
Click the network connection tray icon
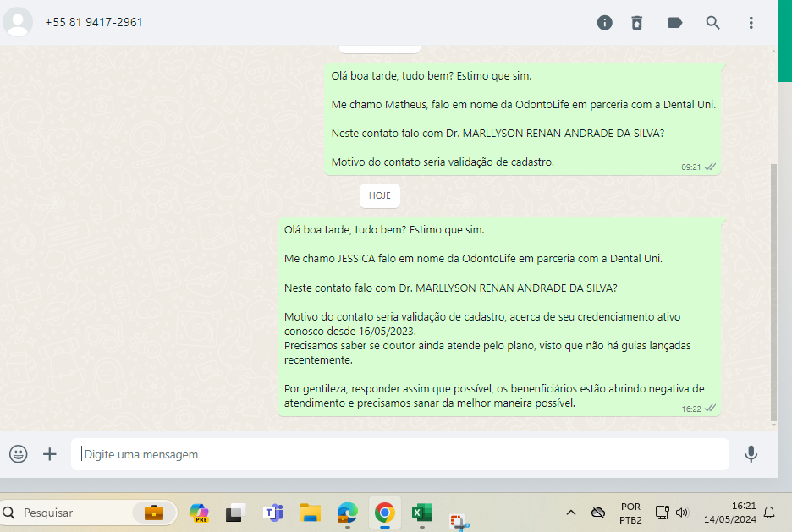coord(663,513)
